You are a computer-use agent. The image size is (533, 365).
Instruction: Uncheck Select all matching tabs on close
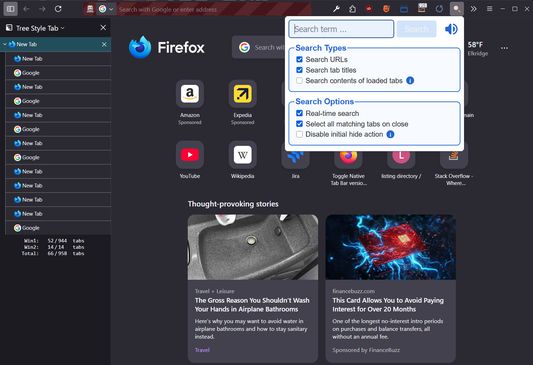[x=299, y=124]
